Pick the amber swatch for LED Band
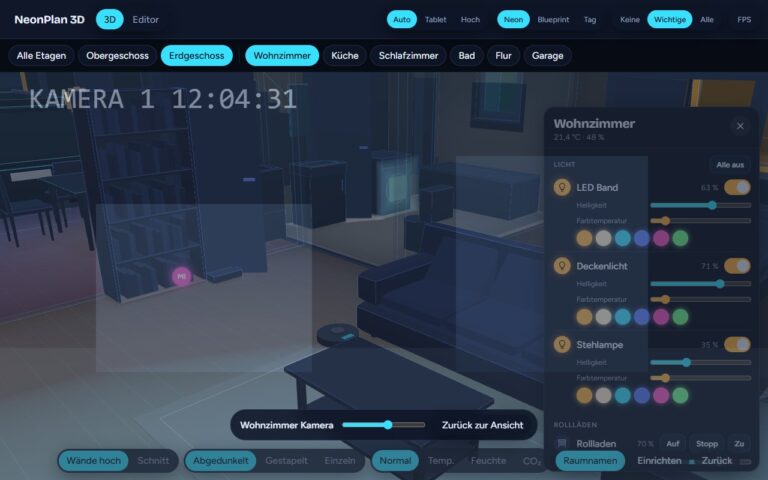The width and height of the screenshot is (768, 480). coord(584,238)
